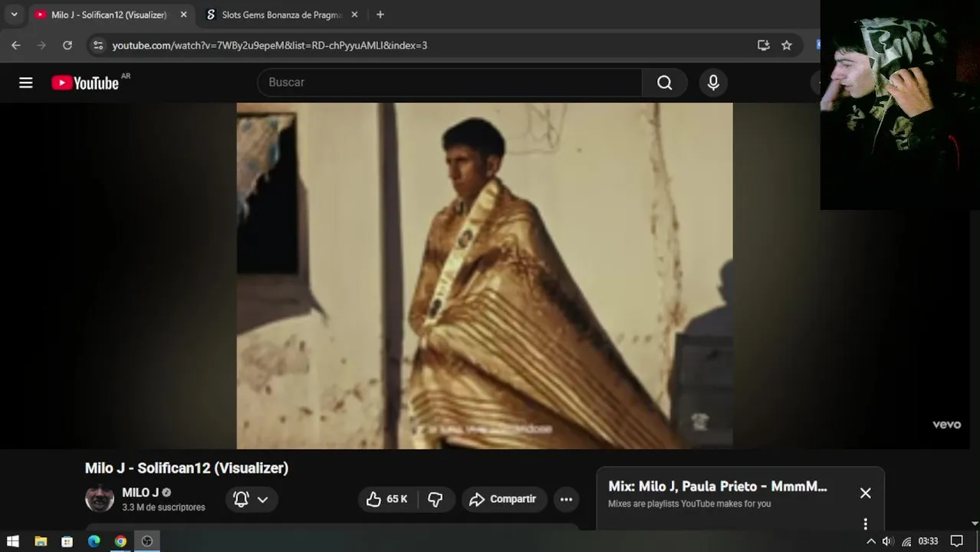This screenshot has width=980, height=552.
Task: Open tab search dropdown arrow
Action: pyautogui.click(x=14, y=15)
